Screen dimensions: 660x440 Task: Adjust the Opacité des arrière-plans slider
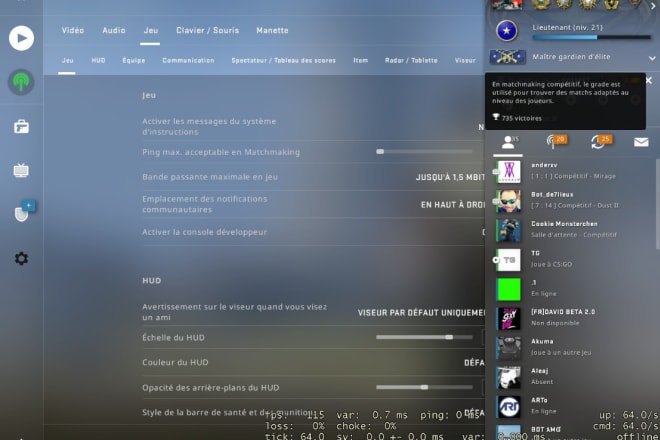point(424,387)
